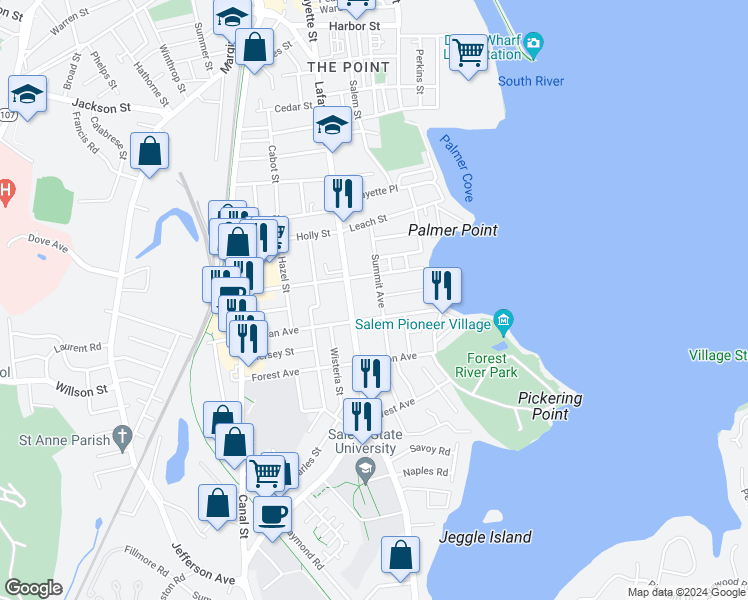
Task: Select the Warren St street label
Action: click(70, 21)
